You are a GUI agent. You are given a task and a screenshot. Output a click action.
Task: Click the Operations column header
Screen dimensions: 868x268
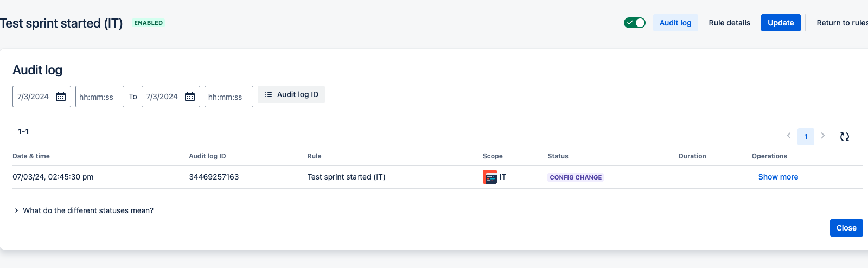[769, 156]
